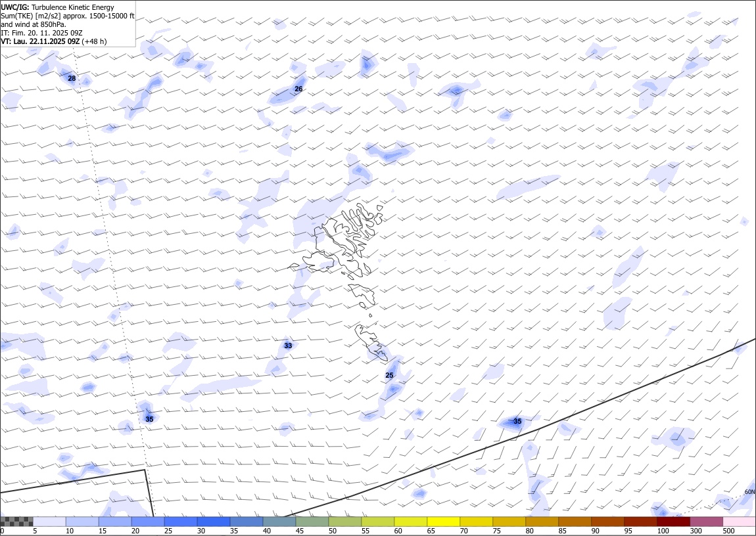The image size is (756, 536).
Task: Pick the legend swatch between 15 and 20
Action: 115,522
